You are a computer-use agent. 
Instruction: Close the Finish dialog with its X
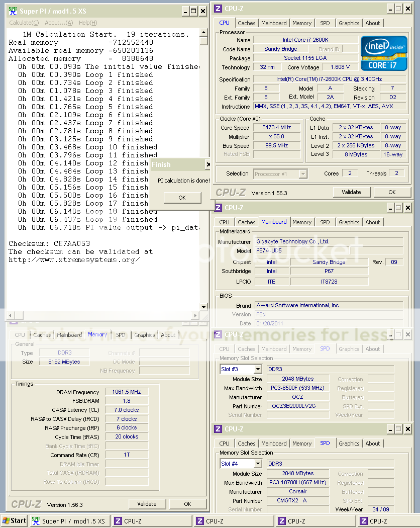tap(208, 164)
